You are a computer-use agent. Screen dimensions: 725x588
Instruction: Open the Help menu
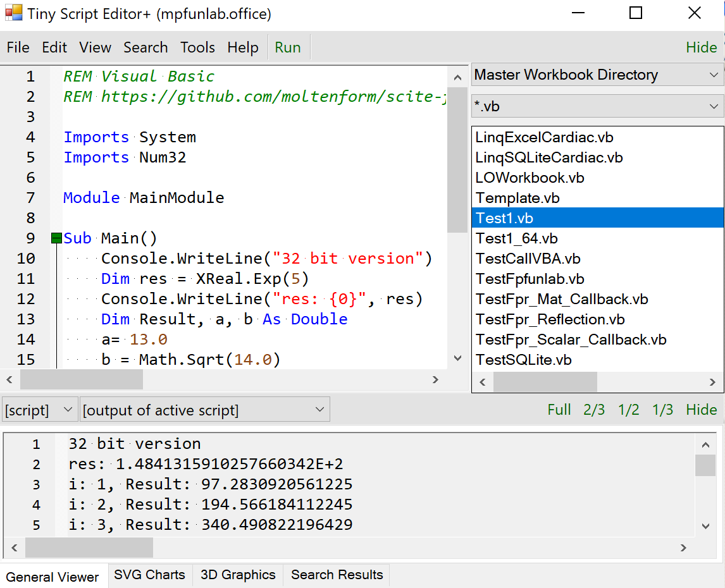tap(243, 47)
